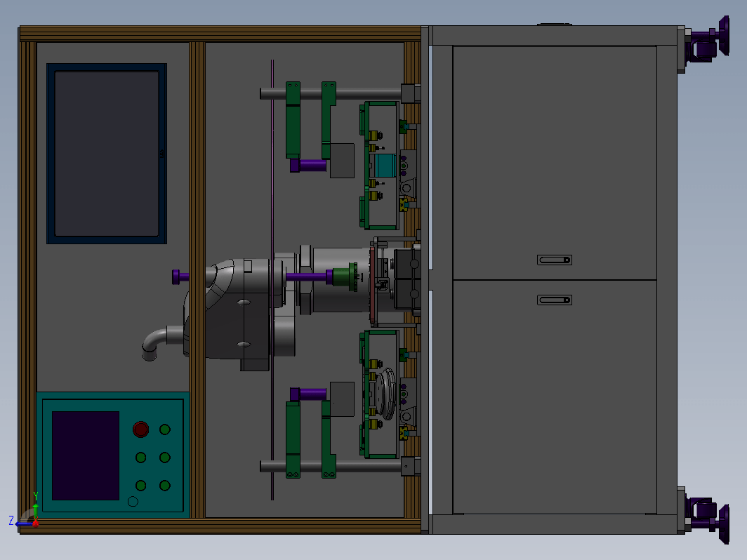Select the upper cabinet door handle
Viewport: 747px width, 560px height.
(x=555, y=260)
